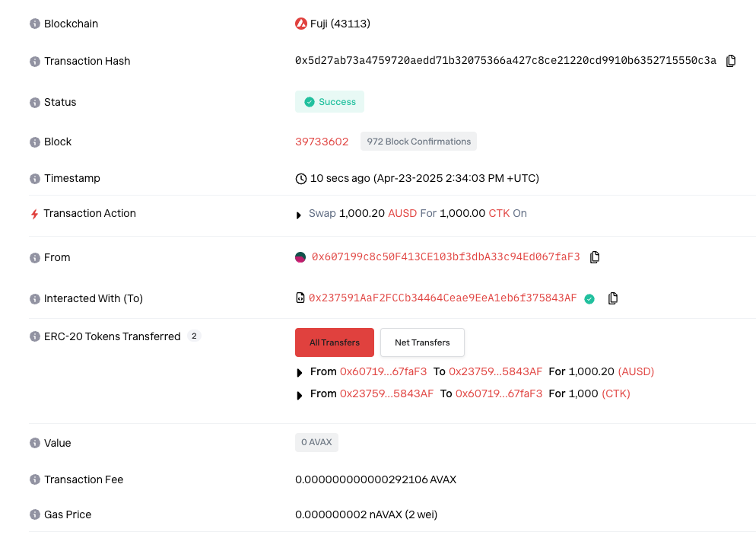756x535 pixels.
Task: Click the 972 Block Confirmations badge
Action: (418, 141)
